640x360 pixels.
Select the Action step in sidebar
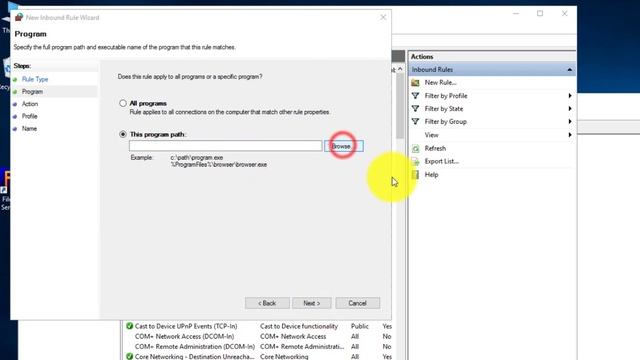pyautogui.click(x=30, y=104)
